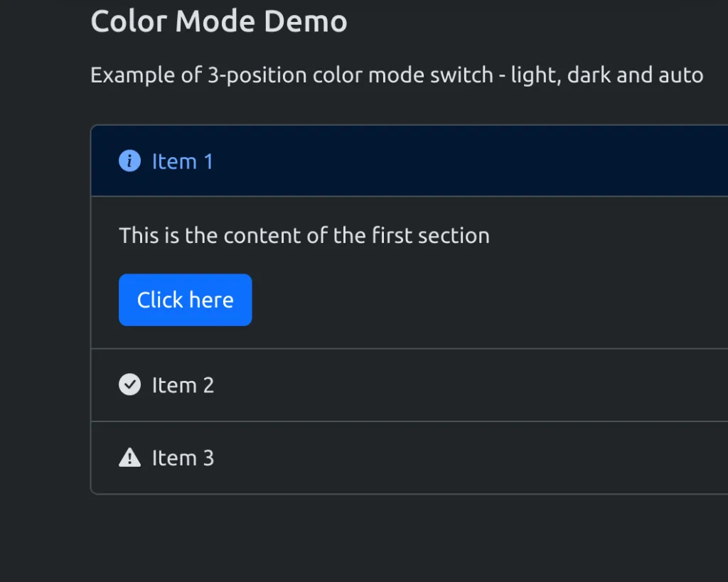Click empty area of Item 1 header bar
728x582 pixels.
(x=498, y=162)
